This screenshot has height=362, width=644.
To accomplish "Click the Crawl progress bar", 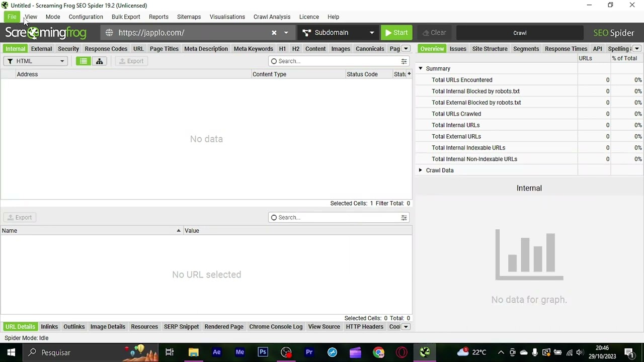I will [x=520, y=33].
